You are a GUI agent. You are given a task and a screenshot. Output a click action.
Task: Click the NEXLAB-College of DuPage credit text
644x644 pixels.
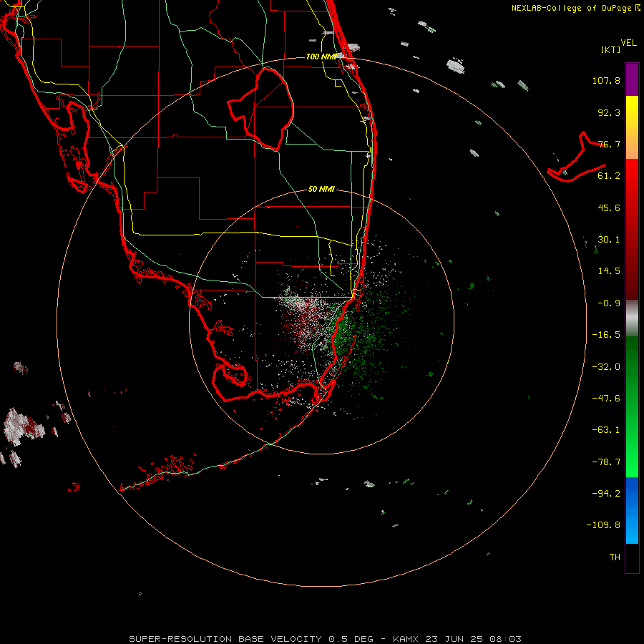click(576, 8)
